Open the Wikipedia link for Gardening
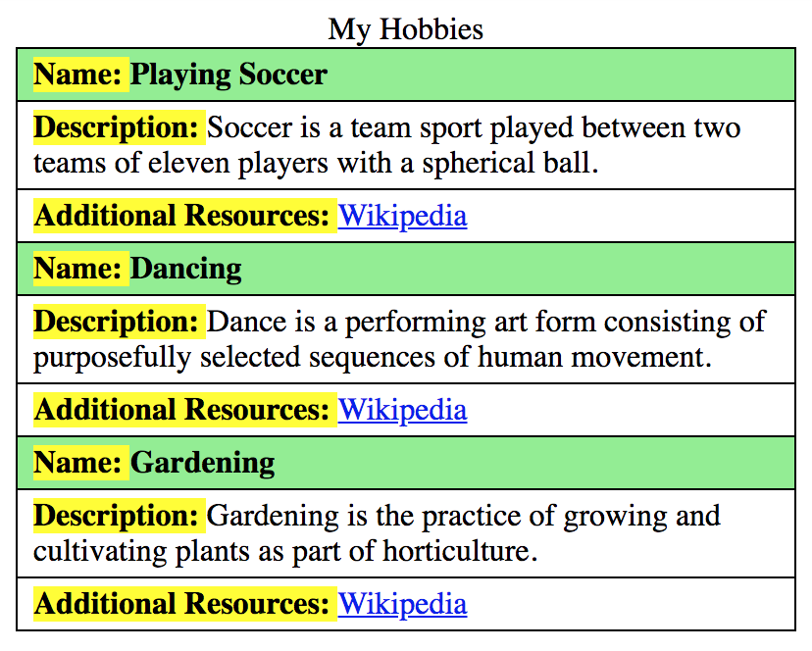 click(x=402, y=604)
